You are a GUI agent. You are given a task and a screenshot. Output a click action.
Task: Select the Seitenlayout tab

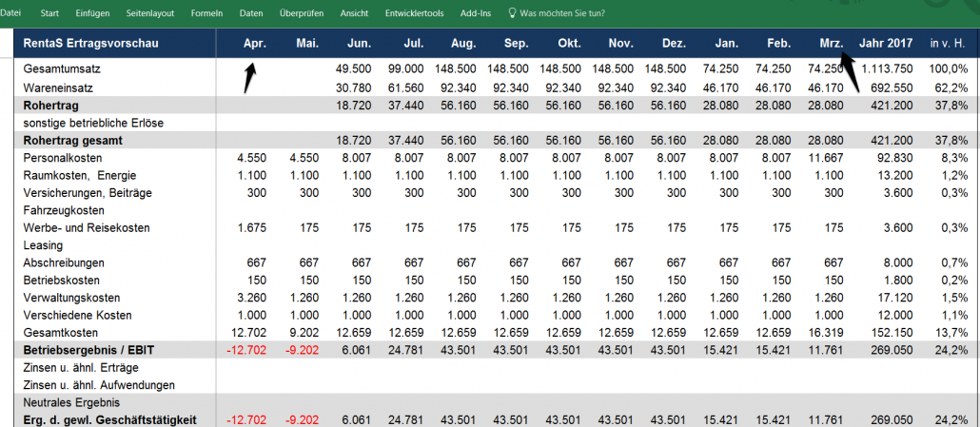(x=150, y=13)
